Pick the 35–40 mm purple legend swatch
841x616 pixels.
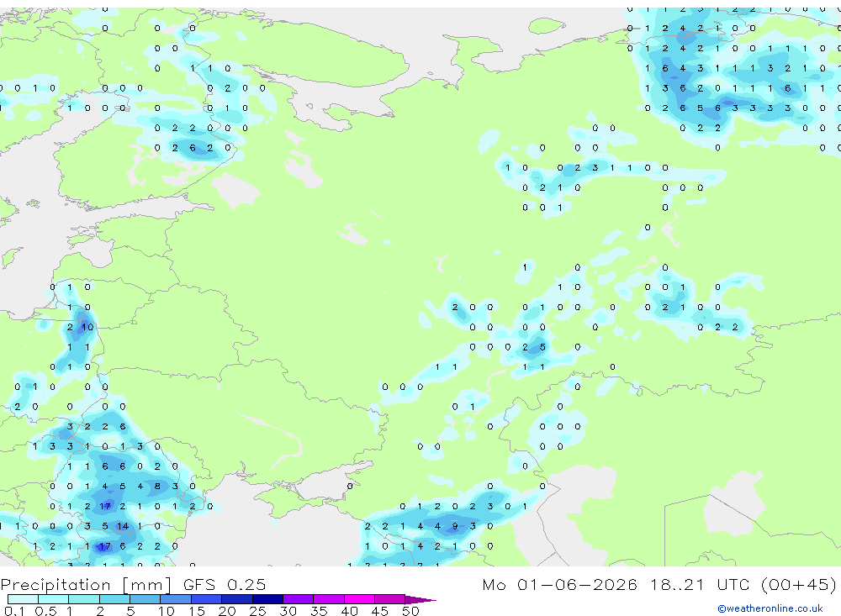[329, 599]
